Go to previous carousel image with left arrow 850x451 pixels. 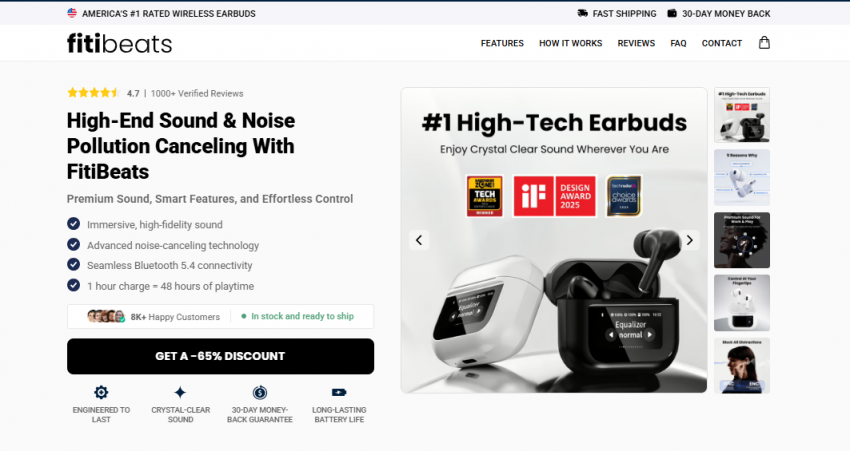(419, 240)
